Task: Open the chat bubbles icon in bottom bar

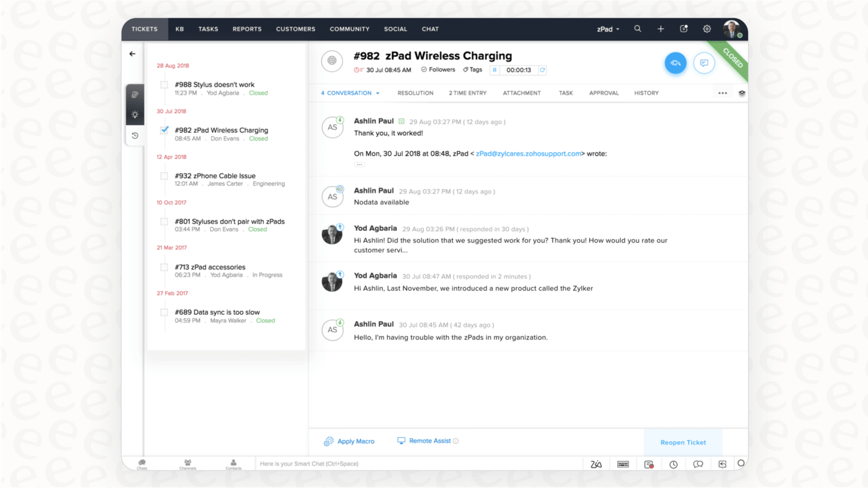Action: pos(698,464)
